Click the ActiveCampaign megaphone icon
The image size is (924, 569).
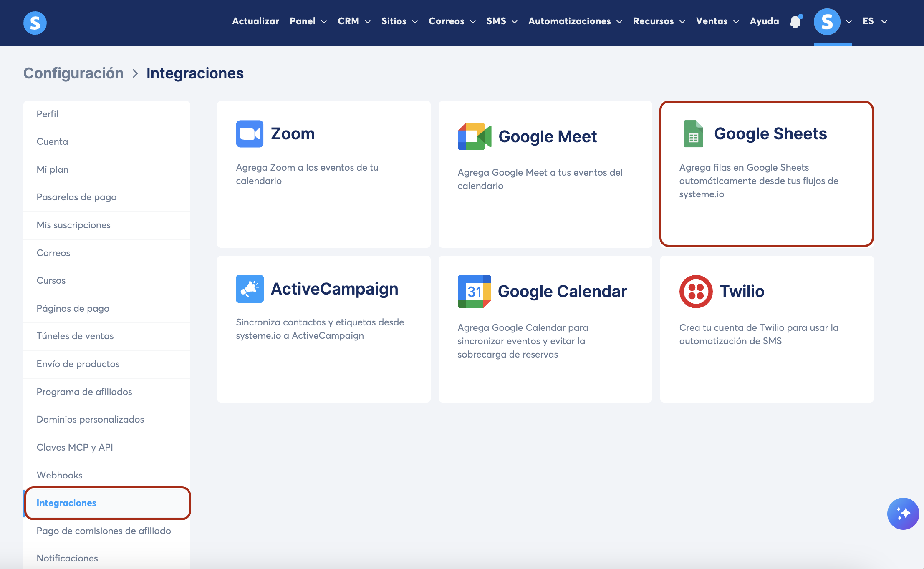[250, 289]
